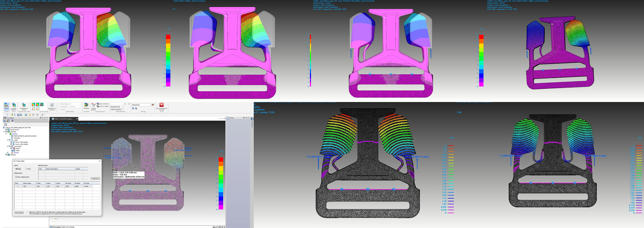Choose the third contour style in top row
The height and width of the screenshot is (228, 644).
[42, 104]
